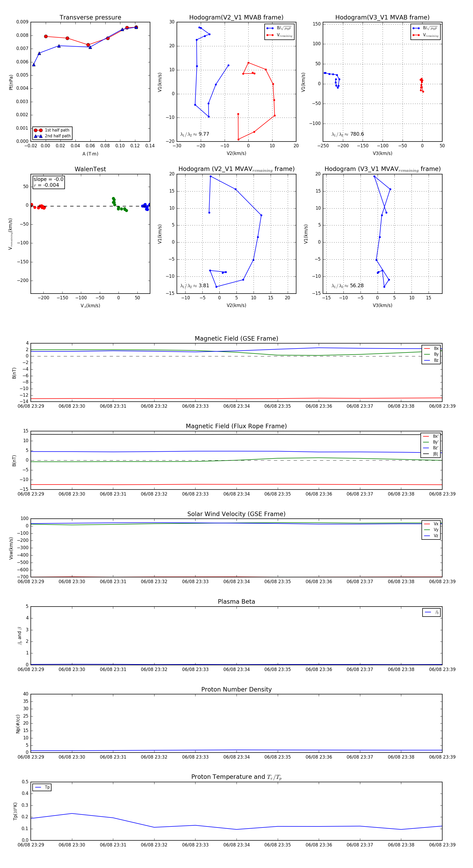
Task: Click the 'VA(km/s)' x-axis label in WalenTest
Action: [90, 306]
